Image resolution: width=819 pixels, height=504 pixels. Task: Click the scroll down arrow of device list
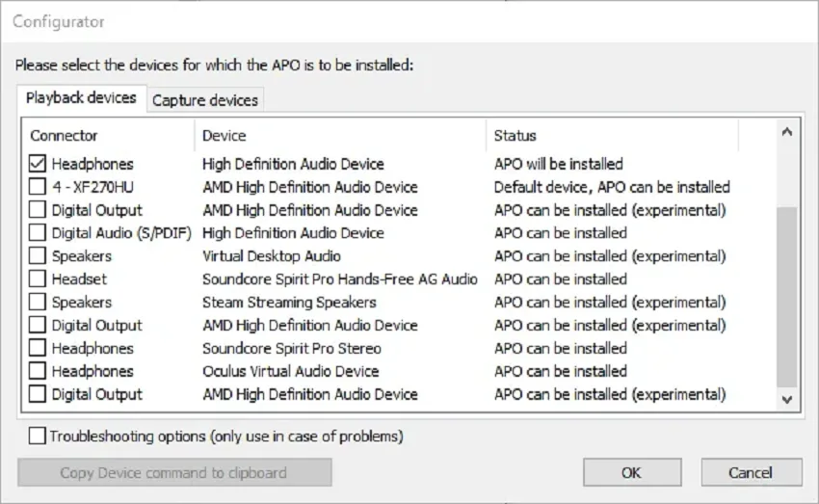tap(787, 400)
